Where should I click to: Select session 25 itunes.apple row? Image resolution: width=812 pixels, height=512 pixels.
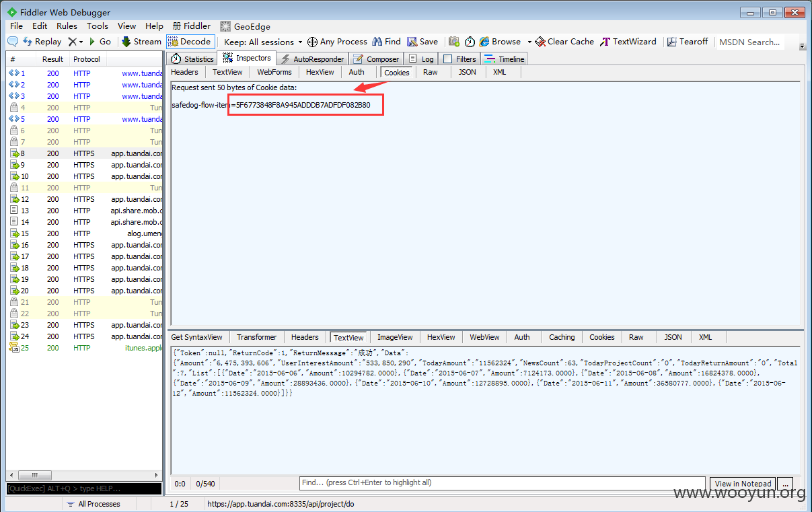point(85,348)
